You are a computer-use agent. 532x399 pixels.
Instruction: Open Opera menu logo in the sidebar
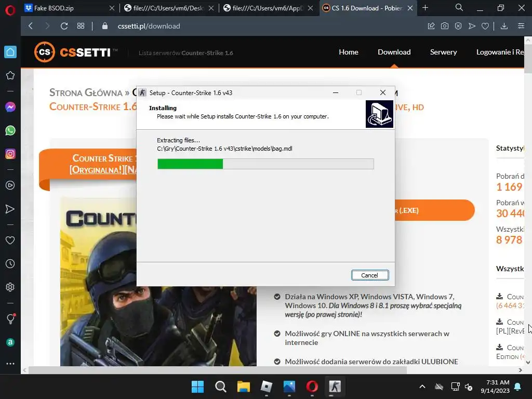click(x=10, y=10)
